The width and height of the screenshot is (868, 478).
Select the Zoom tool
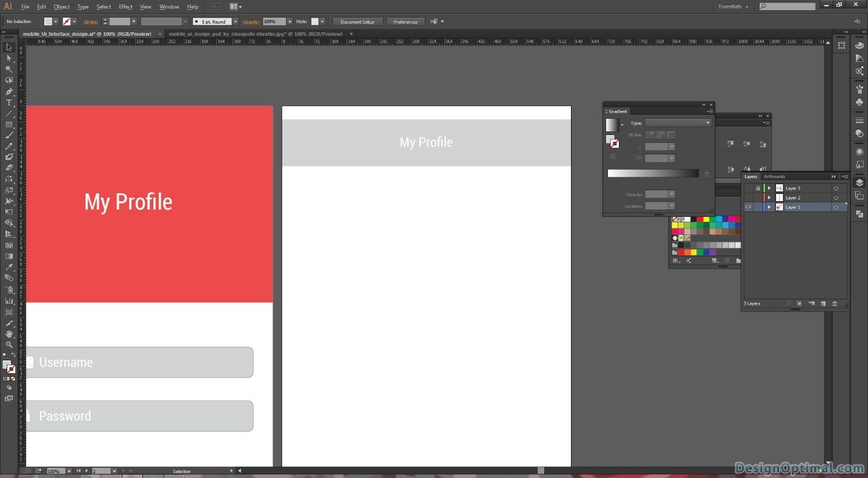(9, 344)
